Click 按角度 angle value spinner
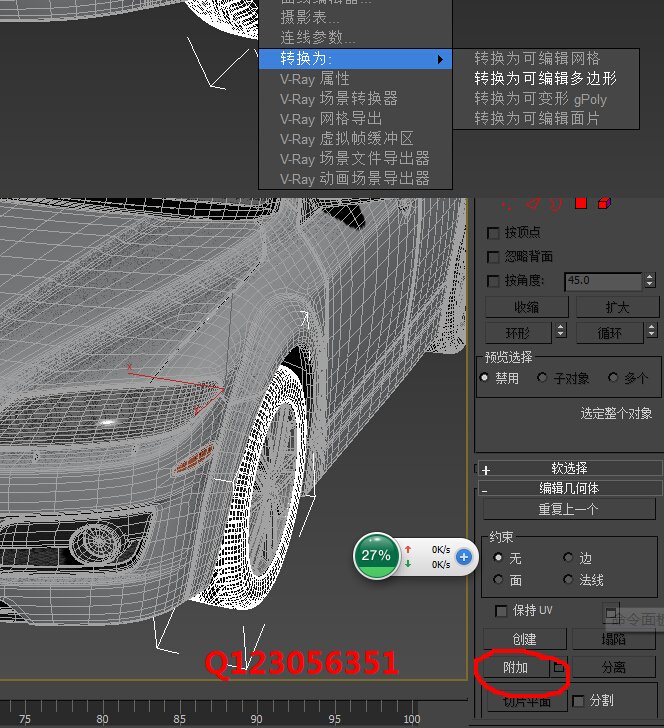 [x=649, y=280]
